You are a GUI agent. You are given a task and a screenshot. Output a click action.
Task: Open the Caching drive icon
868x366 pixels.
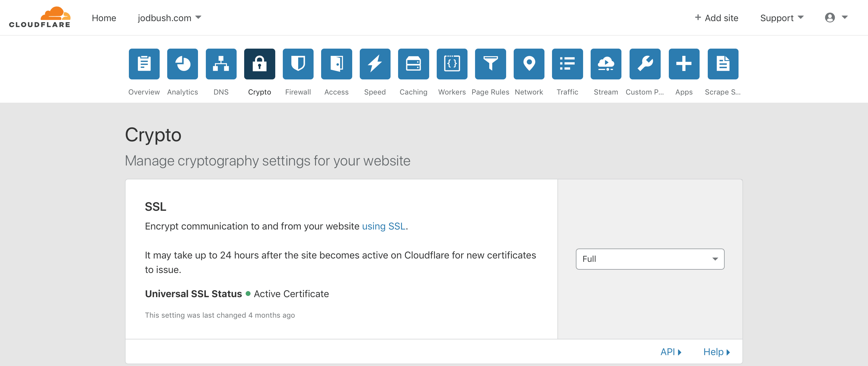(413, 64)
